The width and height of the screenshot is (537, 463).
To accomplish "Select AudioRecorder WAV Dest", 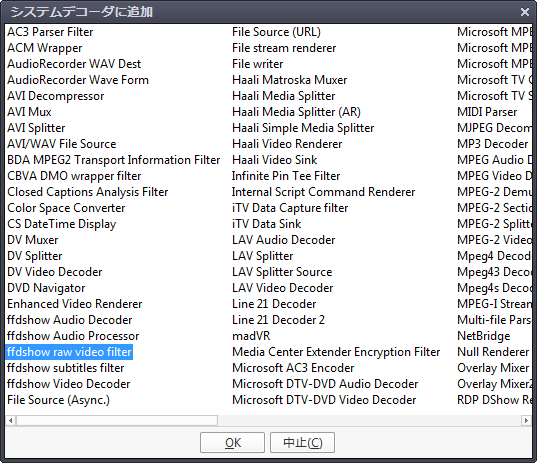I will pyautogui.click(x=74, y=64).
